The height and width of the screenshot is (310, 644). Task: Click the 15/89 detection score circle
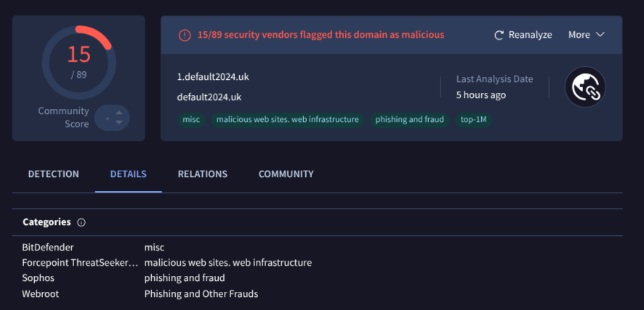click(x=79, y=62)
